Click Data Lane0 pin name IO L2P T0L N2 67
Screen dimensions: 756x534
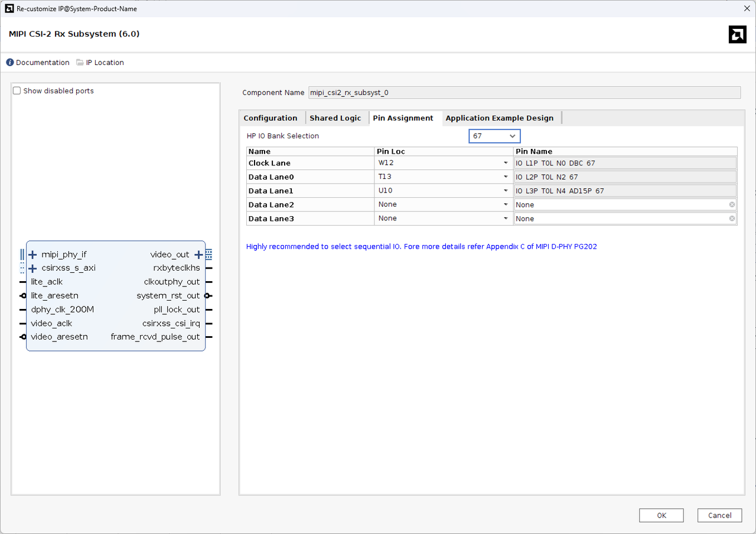click(x=625, y=177)
